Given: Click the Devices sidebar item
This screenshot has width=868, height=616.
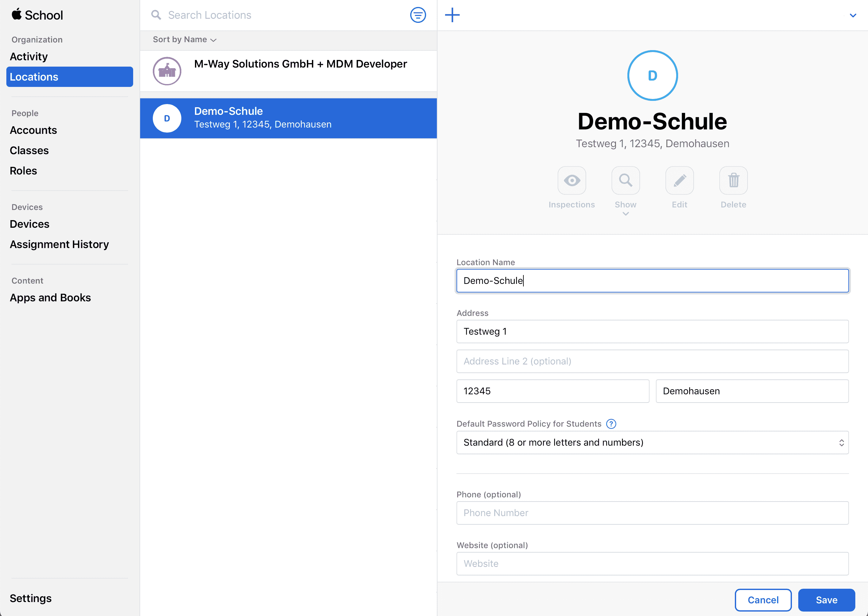Looking at the screenshot, I should coord(29,223).
